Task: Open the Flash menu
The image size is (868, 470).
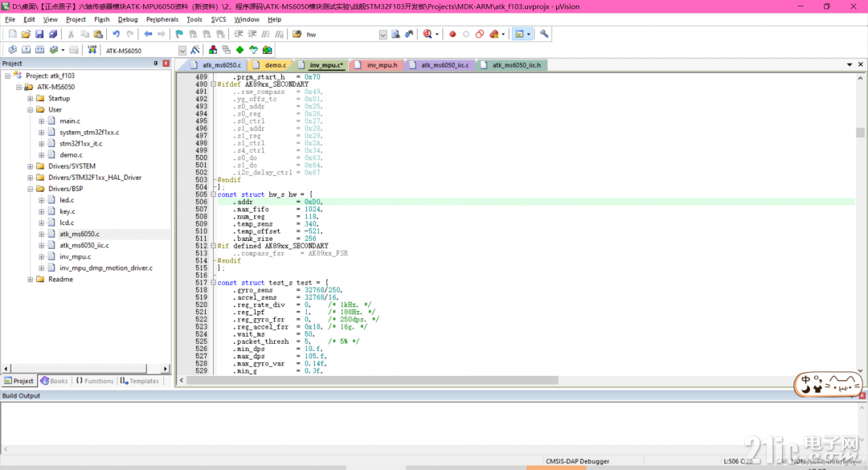Action: (102, 19)
